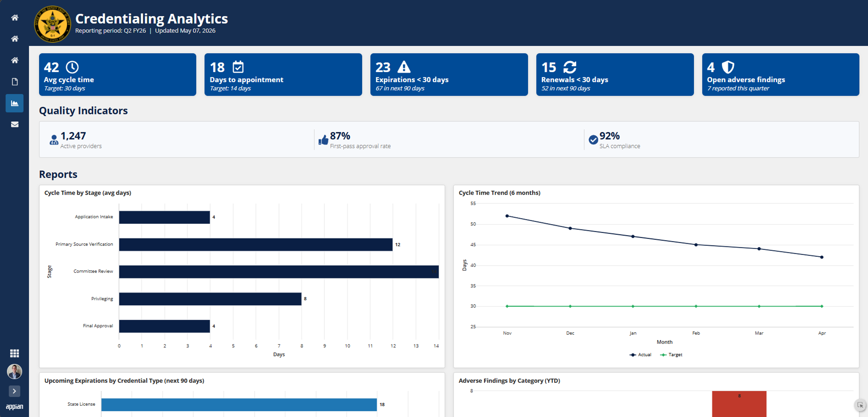Click the 'Updated May 07, 2026' text

click(185, 31)
